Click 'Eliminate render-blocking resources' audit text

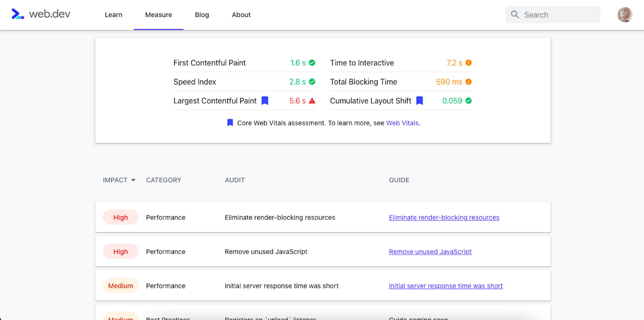280,218
